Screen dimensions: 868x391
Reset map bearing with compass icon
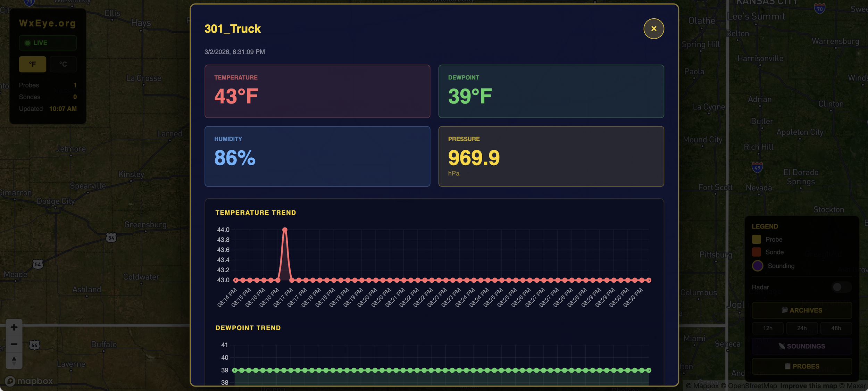click(14, 360)
